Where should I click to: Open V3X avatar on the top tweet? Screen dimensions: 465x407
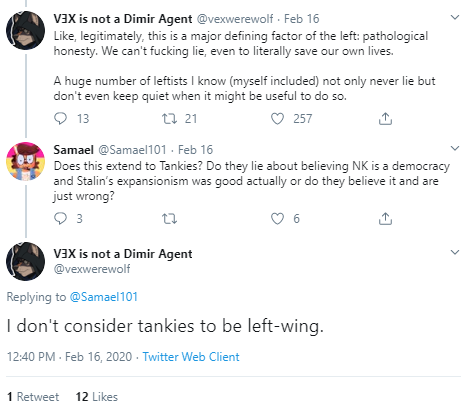pos(26,30)
